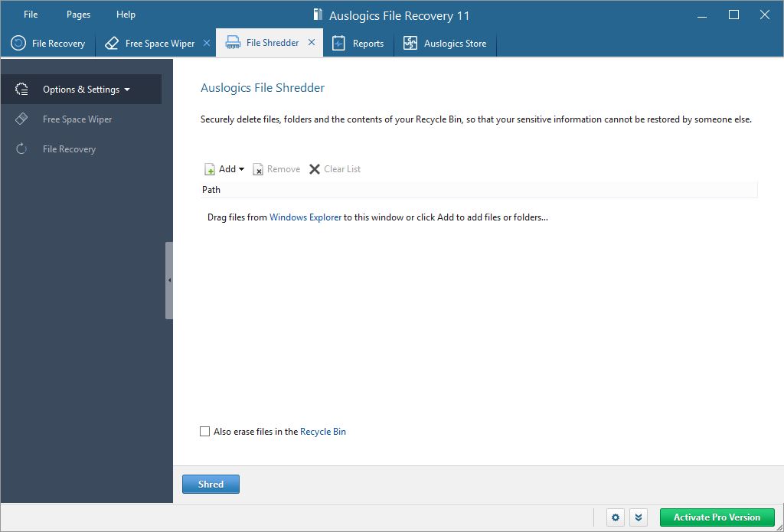This screenshot has height=532, width=784.
Task: Switch to the File Recovery tab
Action: click(48, 43)
